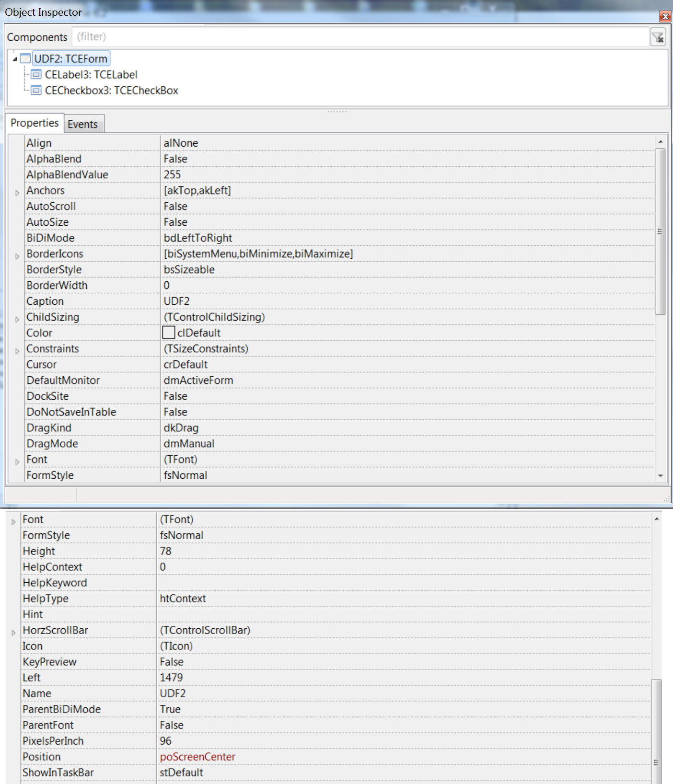Click the filter clear funnel icon
The height and width of the screenshot is (784, 673).
pos(658,37)
